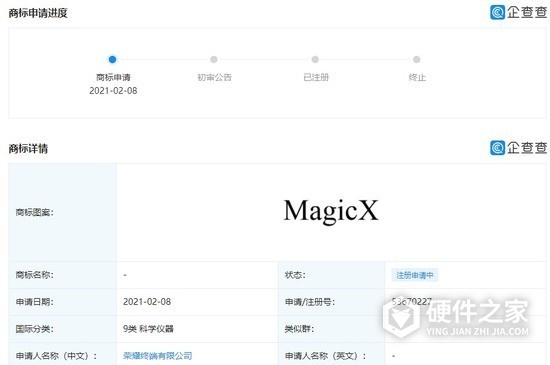Select the 商标申请 progress step dot

112,60
